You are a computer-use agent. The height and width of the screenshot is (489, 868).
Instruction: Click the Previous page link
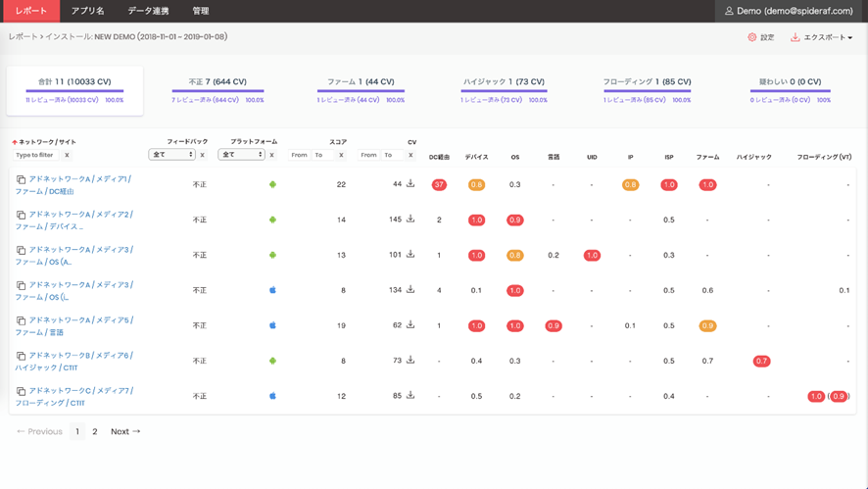pos(39,431)
